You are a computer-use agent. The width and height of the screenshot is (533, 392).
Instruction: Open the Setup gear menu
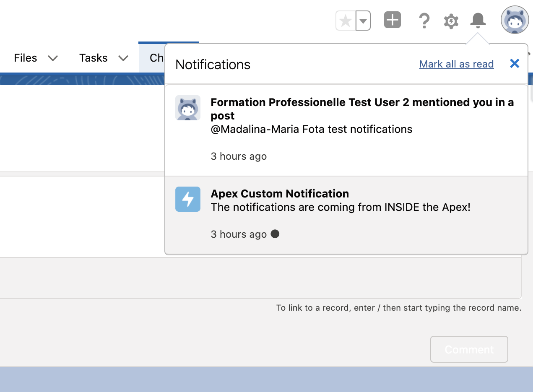pyautogui.click(x=451, y=21)
